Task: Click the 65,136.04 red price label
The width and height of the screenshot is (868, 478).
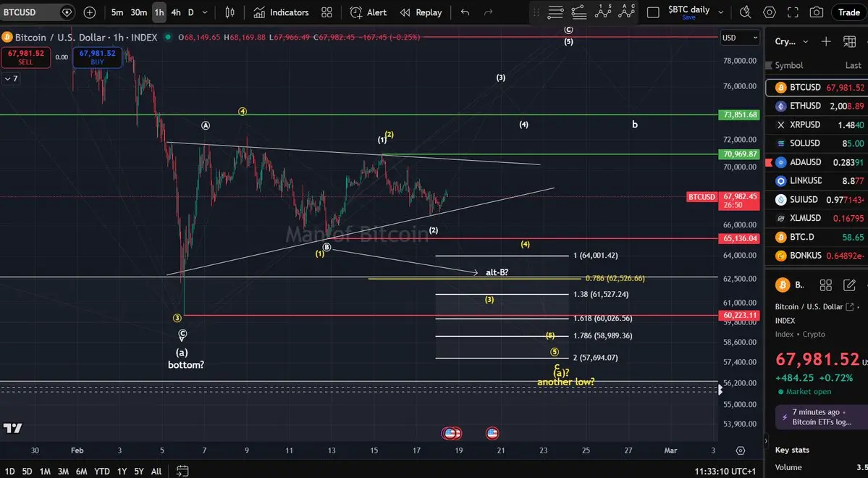Action: (x=740, y=238)
